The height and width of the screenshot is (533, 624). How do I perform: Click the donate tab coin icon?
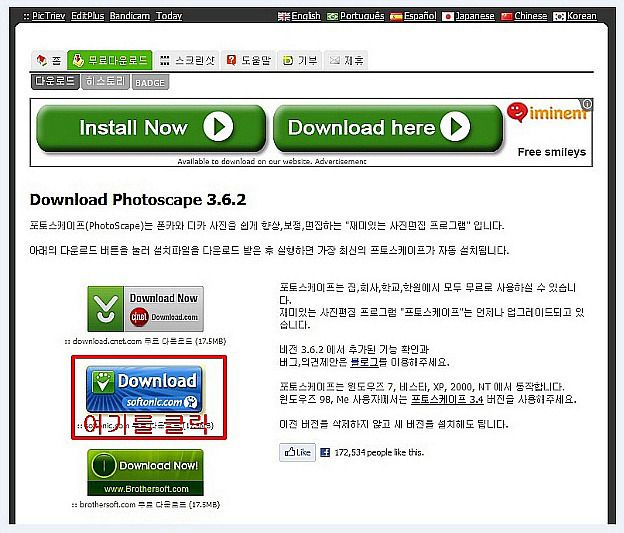click(288, 61)
